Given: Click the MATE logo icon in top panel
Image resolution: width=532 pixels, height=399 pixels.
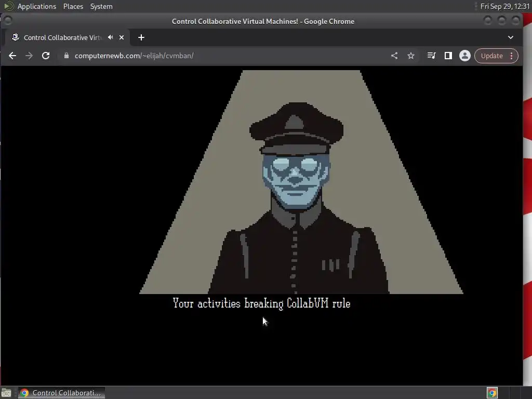Looking at the screenshot, I should pyautogui.click(x=9, y=6).
